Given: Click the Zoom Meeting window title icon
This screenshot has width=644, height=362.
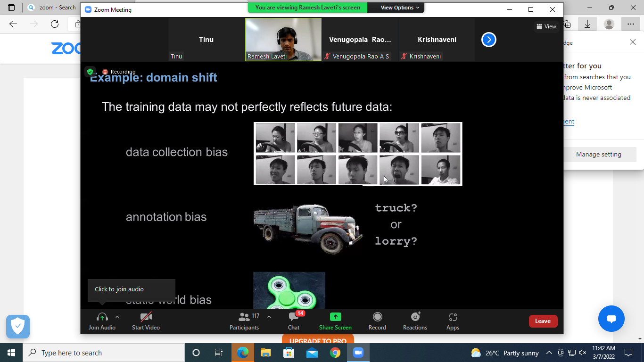Looking at the screenshot, I should [x=88, y=9].
